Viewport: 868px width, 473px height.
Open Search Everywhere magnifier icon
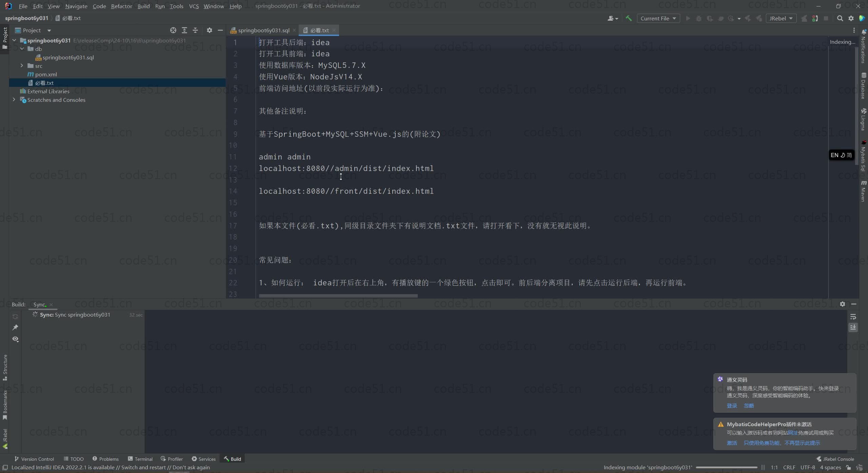point(840,18)
